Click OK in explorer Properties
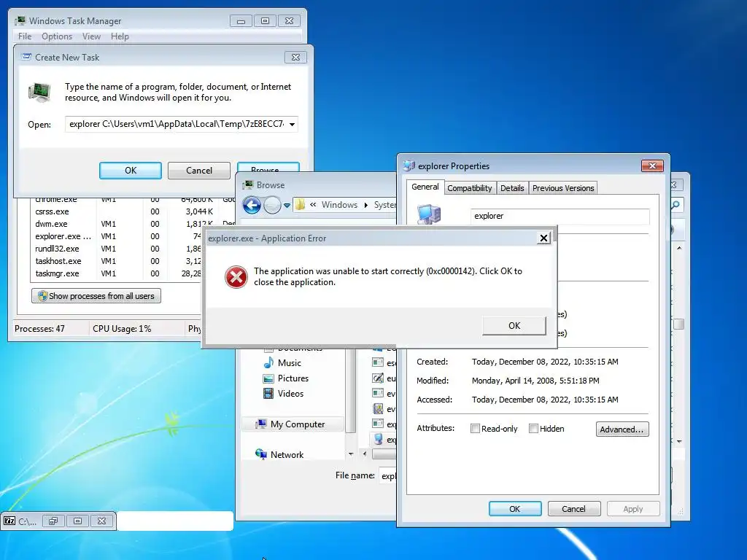This screenshot has width=747, height=560. 515,508
